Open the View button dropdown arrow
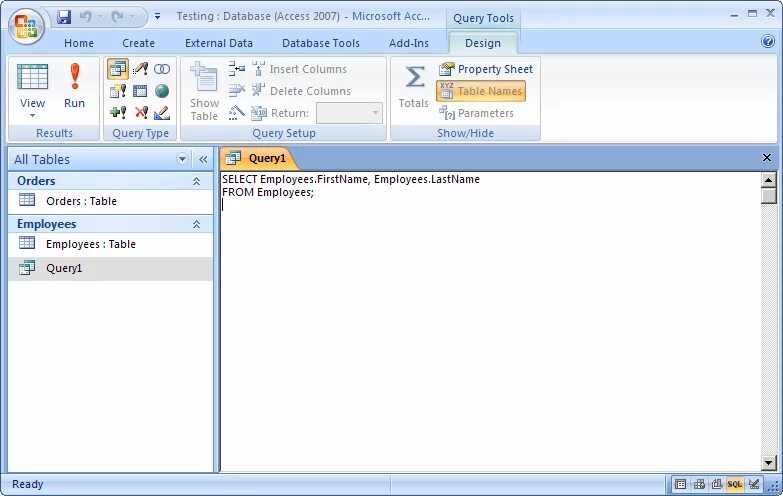The width and height of the screenshot is (783, 496). [32, 116]
